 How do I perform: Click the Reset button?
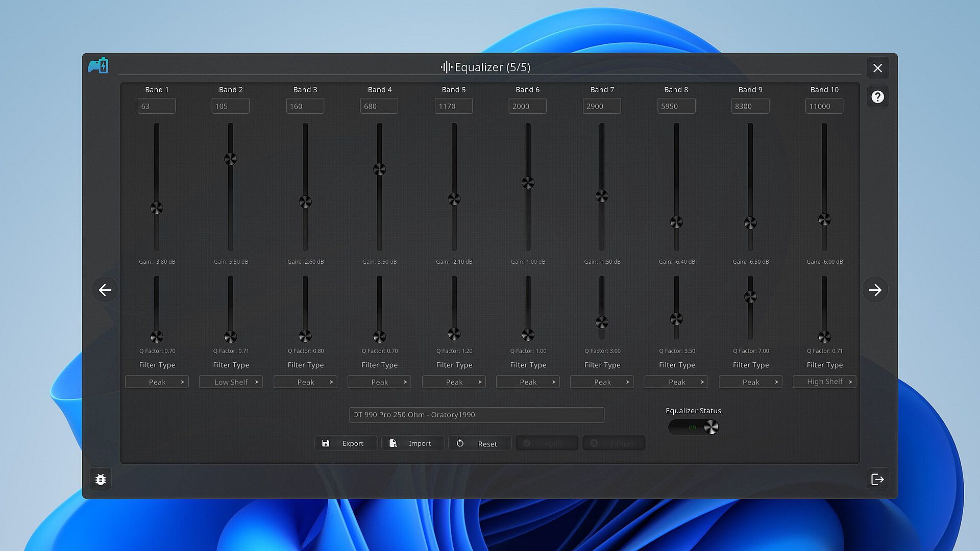(x=480, y=444)
